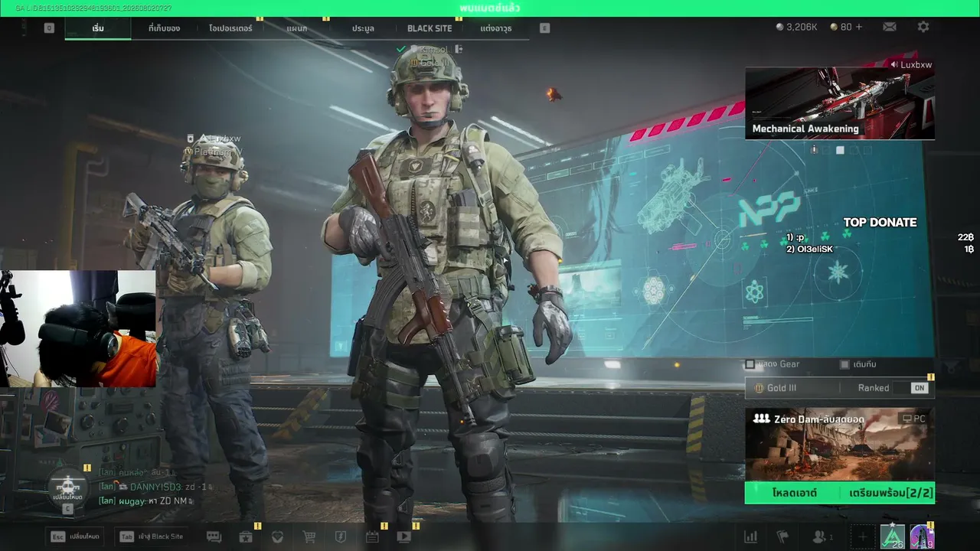Open the diamond heart icon in bottom bar
The height and width of the screenshot is (551, 980).
pyautogui.click(x=277, y=537)
